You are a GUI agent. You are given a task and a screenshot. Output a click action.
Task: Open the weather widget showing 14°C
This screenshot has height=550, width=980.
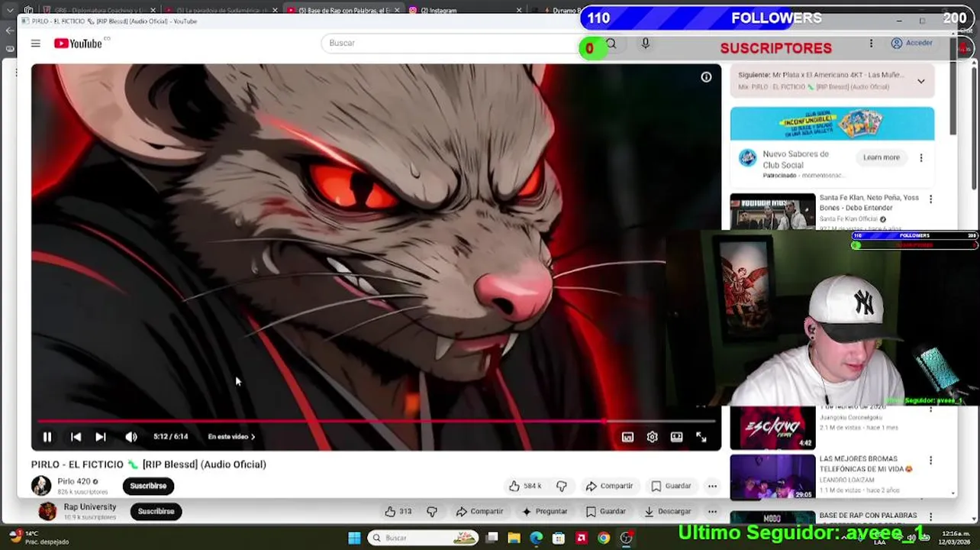click(x=38, y=537)
